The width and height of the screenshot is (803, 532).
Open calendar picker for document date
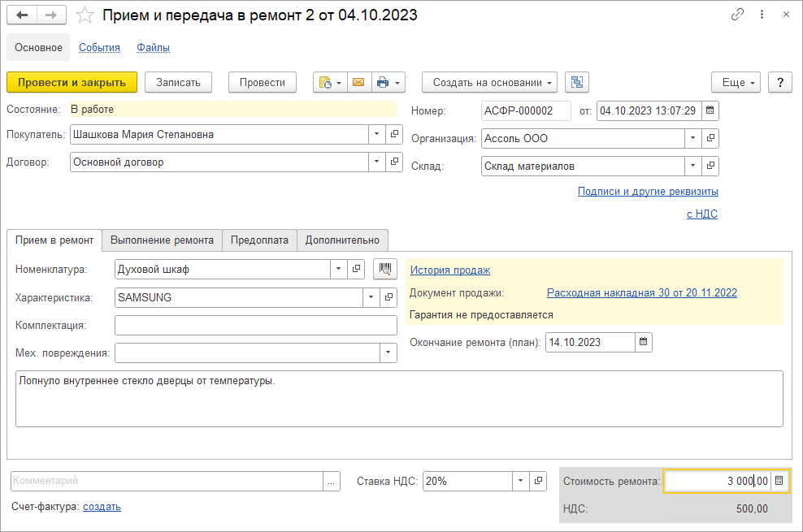[x=710, y=110]
